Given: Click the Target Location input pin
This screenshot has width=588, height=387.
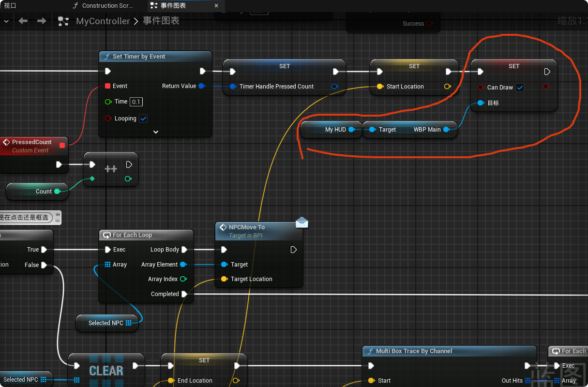Looking at the screenshot, I should (224, 279).
